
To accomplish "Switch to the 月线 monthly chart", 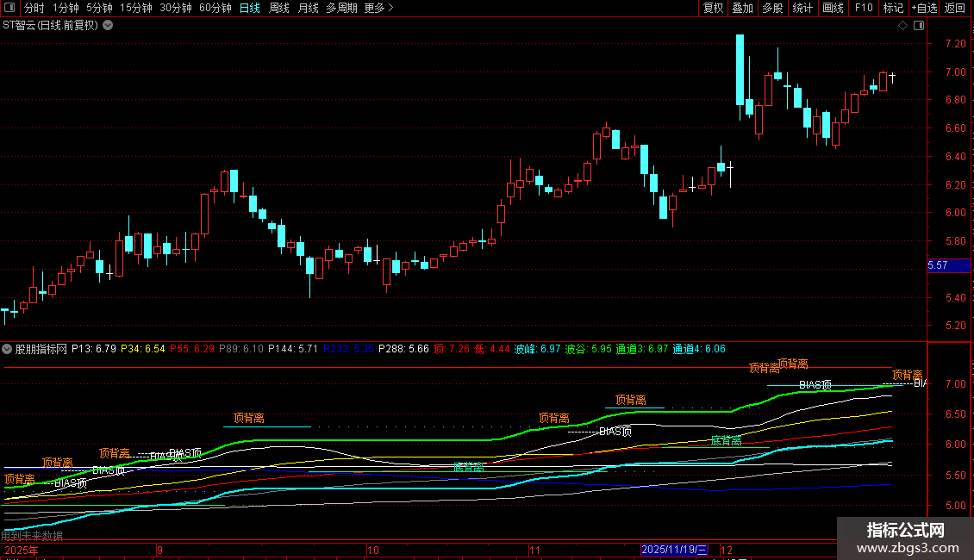I will [308, 8].
